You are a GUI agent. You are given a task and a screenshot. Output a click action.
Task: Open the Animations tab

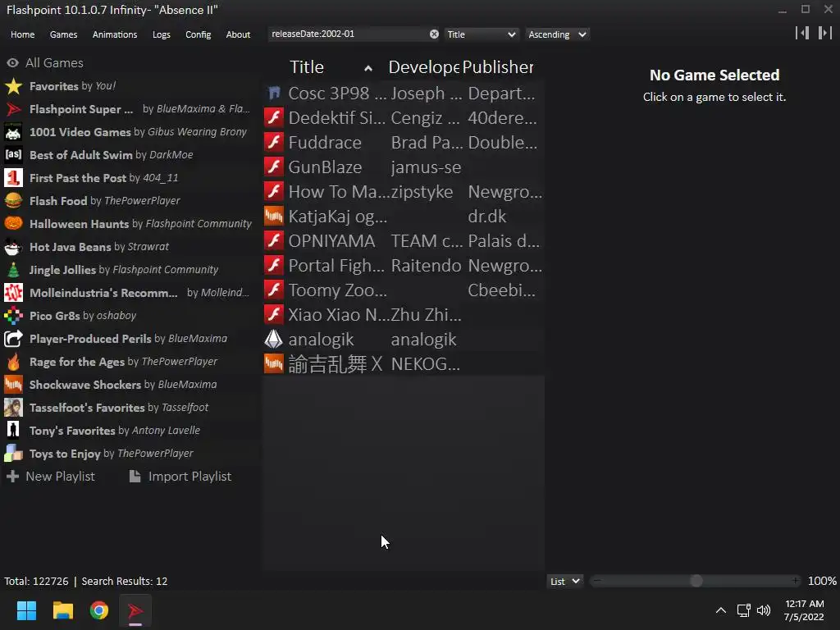point(115,34)
